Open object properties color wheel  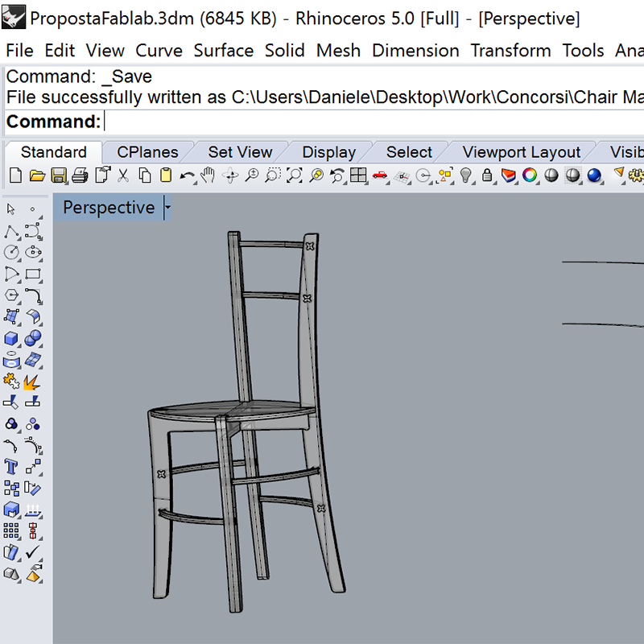[530, 175]
